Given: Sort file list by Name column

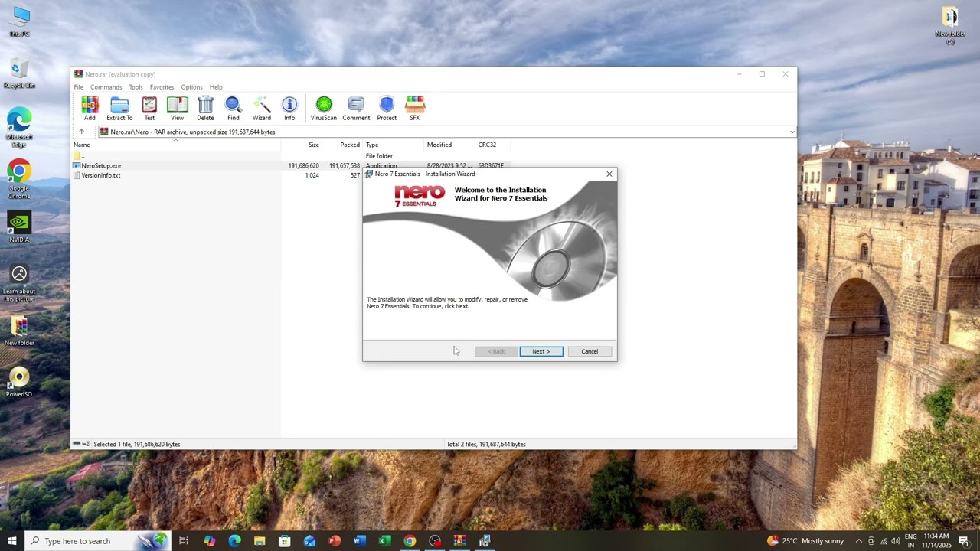Looking at the screenshot, I should (175, 145).
